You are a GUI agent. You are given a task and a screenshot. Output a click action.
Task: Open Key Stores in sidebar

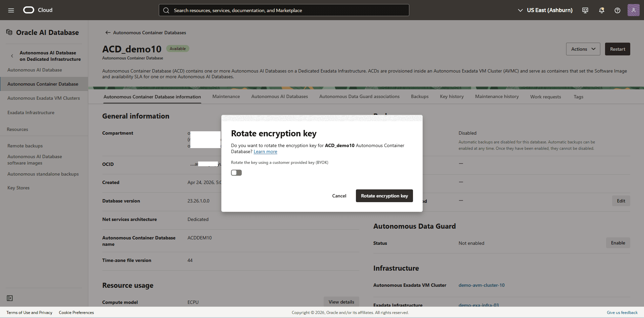pyautogui.click(x=18, y=188)
